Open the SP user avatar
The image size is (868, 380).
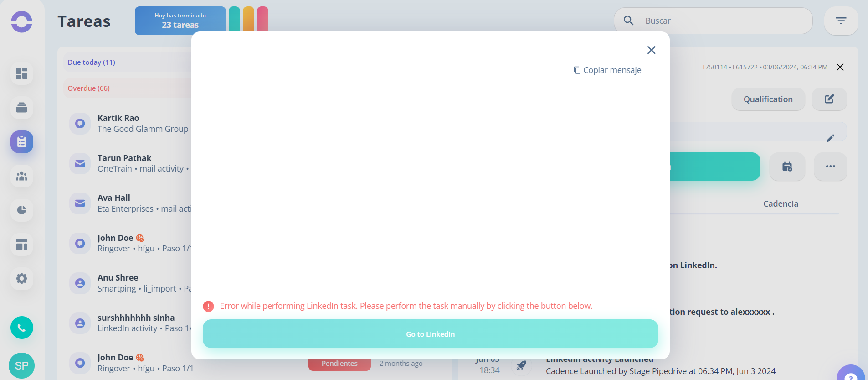pos(22,365)
